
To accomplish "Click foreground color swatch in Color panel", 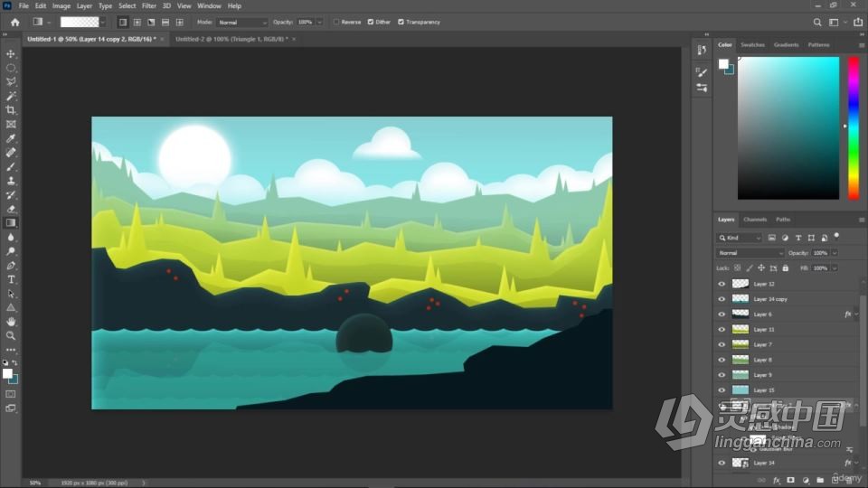I will (723, 63).
